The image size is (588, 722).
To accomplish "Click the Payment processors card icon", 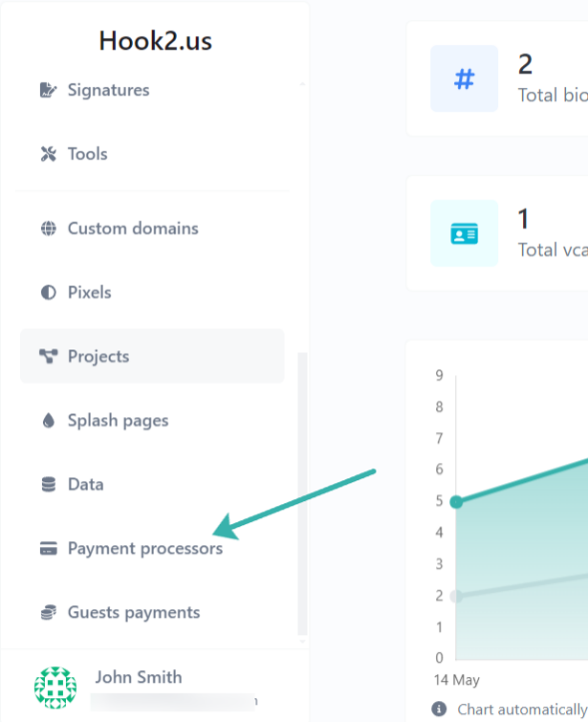I will coord(48,548).
